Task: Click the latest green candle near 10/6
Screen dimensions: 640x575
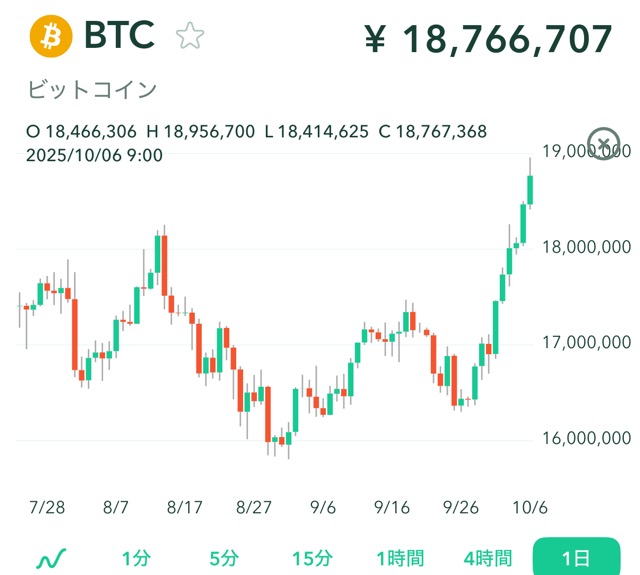Action: [530, 190]
